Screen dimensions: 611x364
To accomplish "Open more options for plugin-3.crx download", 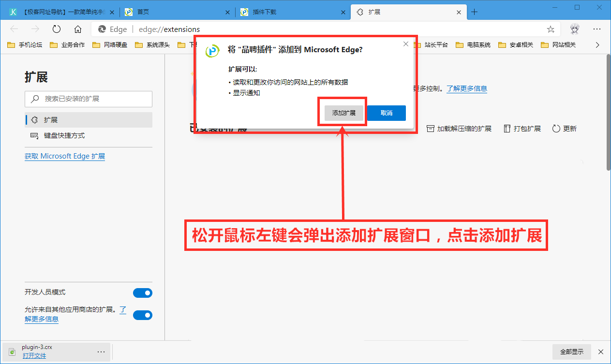I will 101,352.
